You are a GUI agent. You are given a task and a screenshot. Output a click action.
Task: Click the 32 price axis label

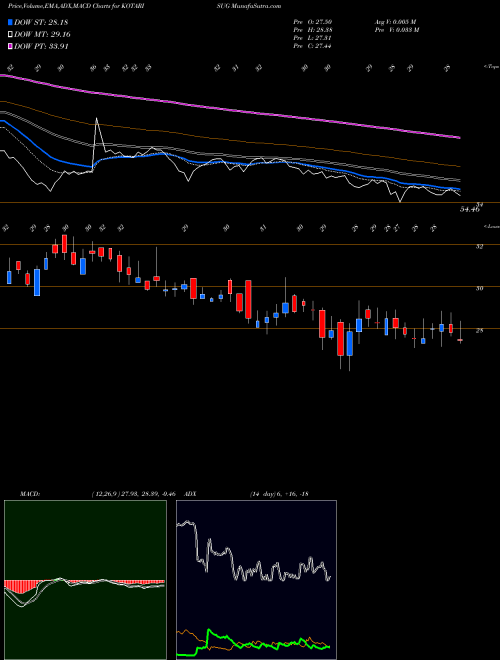pos(479,246)
